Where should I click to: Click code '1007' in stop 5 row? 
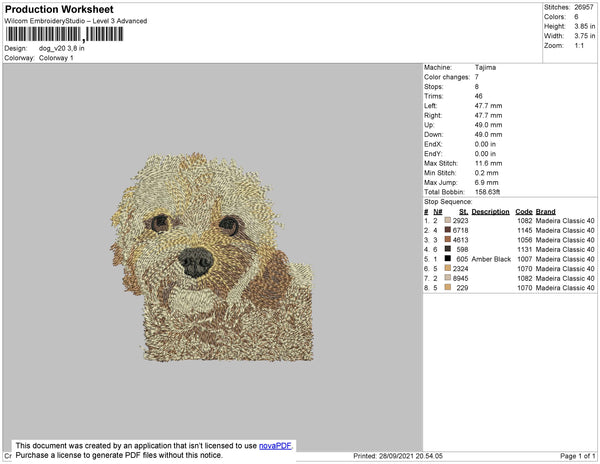point(525,259)
